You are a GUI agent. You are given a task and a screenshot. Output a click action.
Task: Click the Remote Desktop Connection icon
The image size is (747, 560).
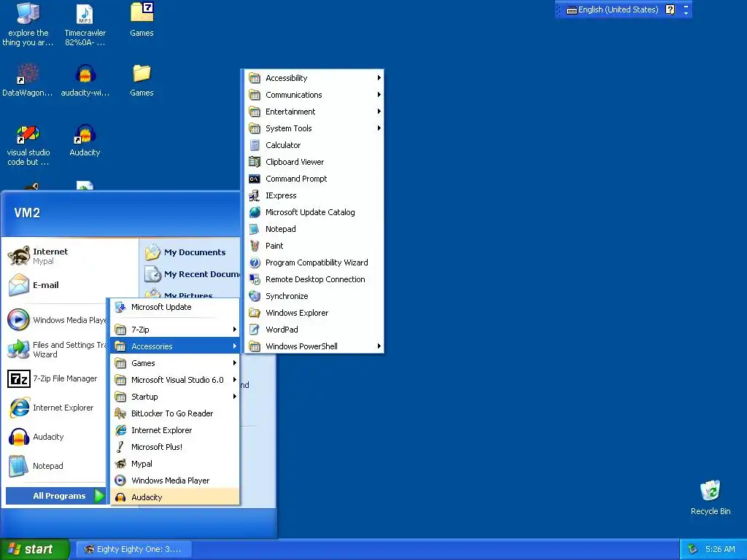tap(255, 279)
